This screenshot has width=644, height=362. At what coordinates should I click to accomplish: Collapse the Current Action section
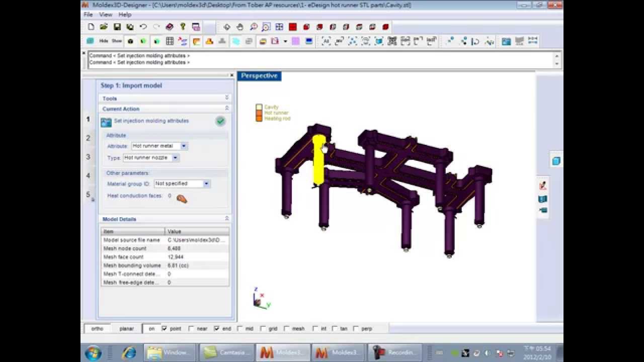point(226,109)
